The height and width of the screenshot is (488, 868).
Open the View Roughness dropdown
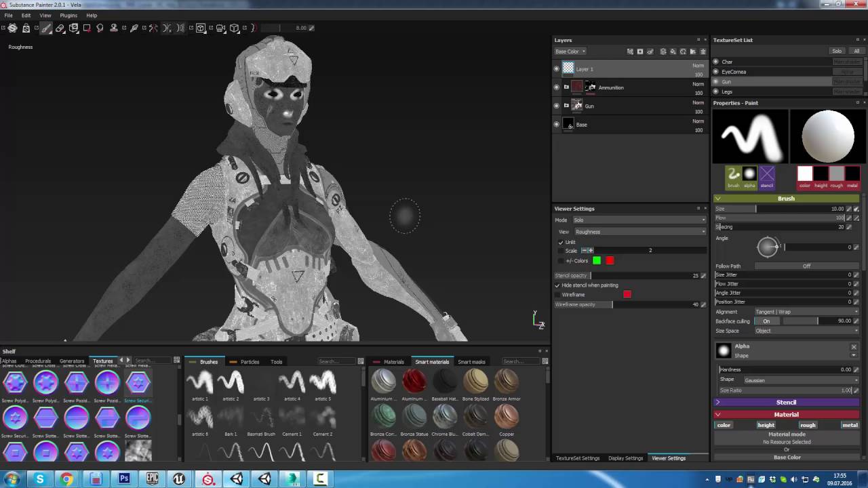point(641,232)
